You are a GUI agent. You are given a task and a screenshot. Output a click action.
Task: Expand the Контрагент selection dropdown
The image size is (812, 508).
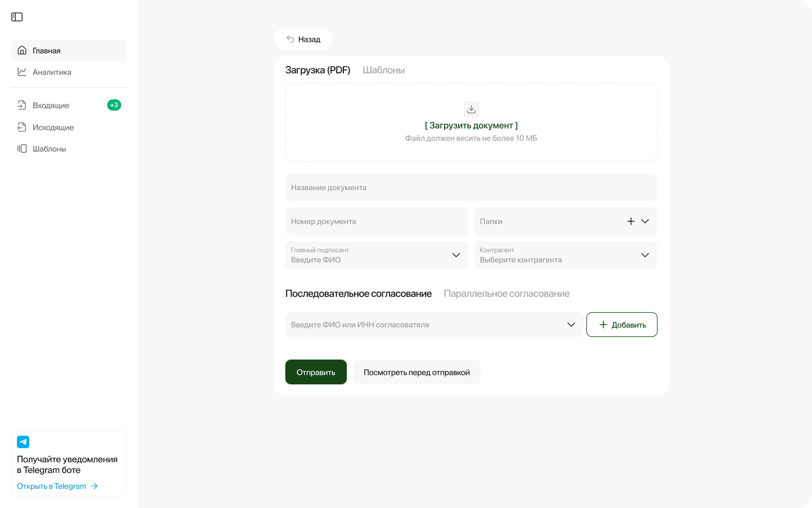(645, 255)
